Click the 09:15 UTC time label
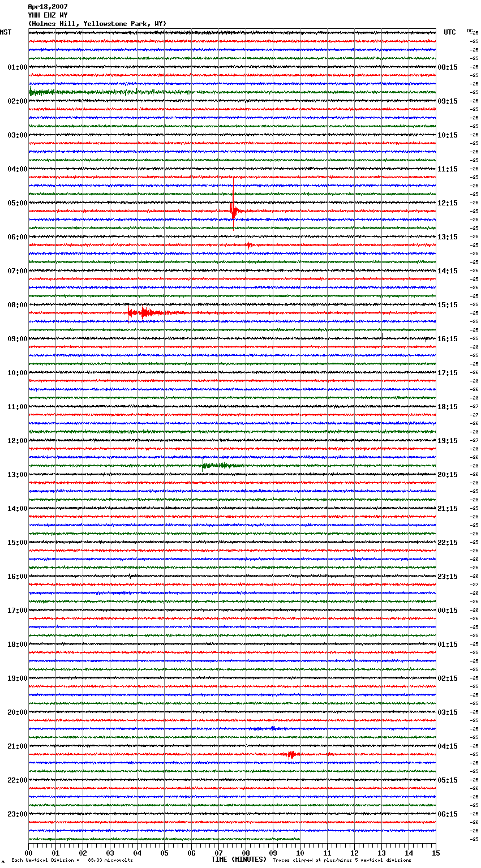The height and width of the screenshot is (868, 481). (x=448, y=101)
